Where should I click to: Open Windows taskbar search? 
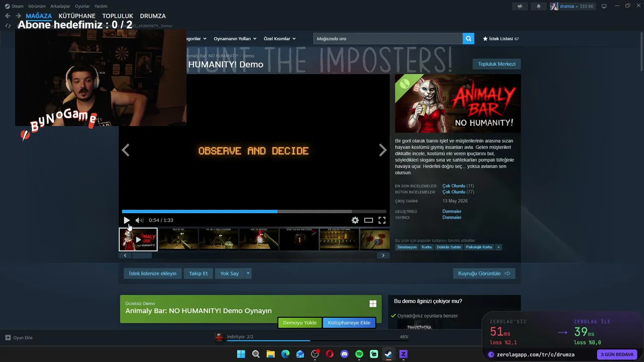(x=256, y=354)
